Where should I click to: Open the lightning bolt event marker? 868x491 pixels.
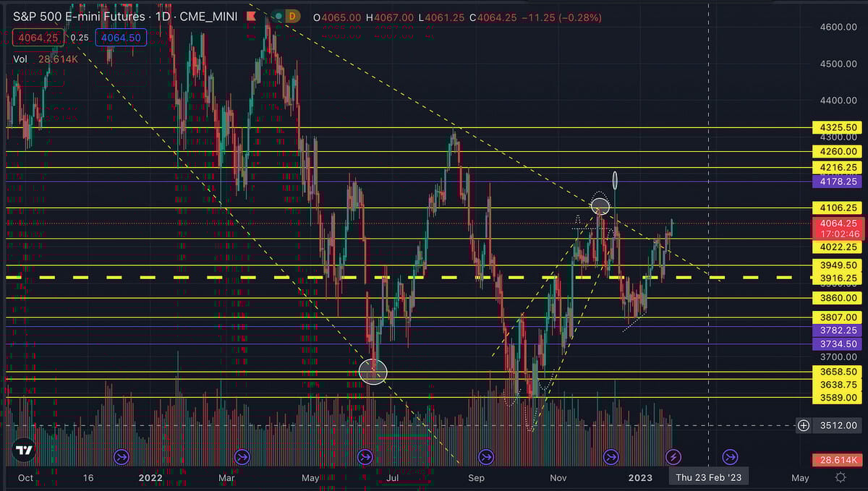(673, 456)
